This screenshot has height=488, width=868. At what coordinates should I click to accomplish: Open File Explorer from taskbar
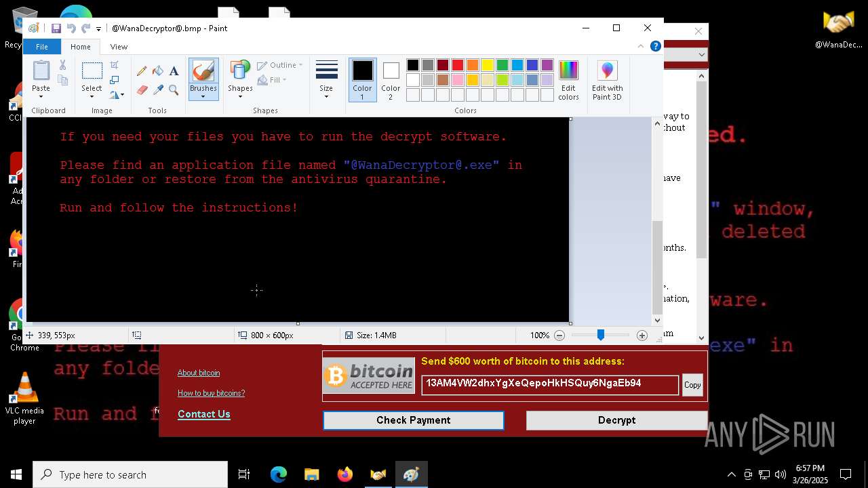pos(312,474)
